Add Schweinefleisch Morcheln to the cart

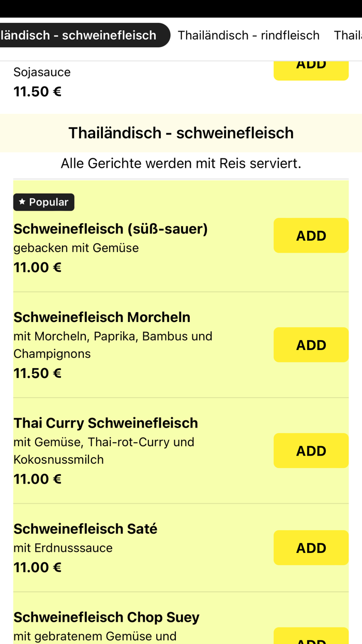pos(311,344)
